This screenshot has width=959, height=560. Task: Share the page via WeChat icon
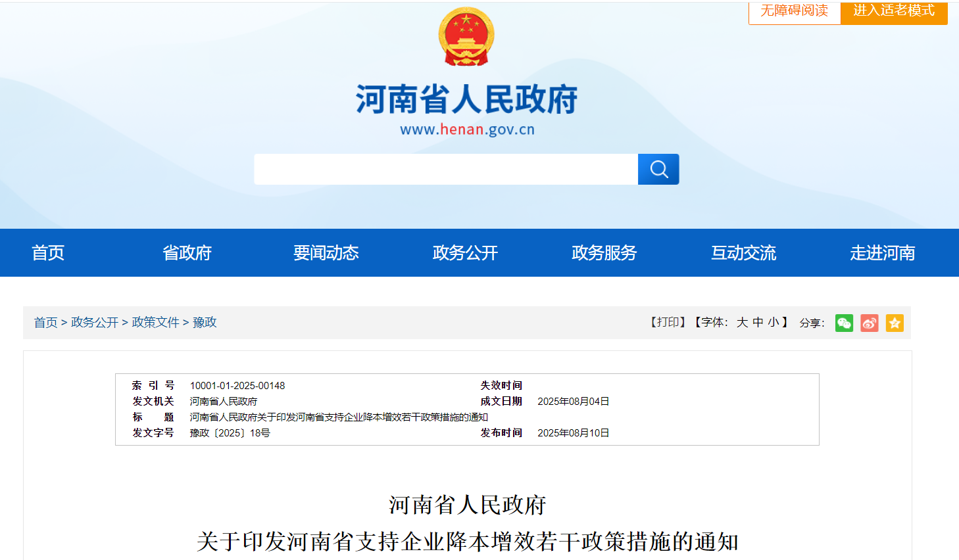point(844,323)
